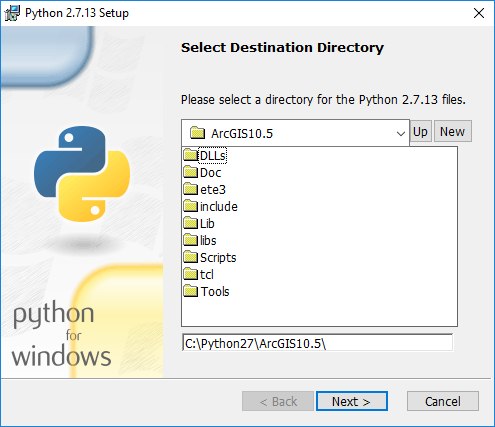Click the Lib folder icon
Viewport: 495px width, 427px height.
[x=191, y=223]
